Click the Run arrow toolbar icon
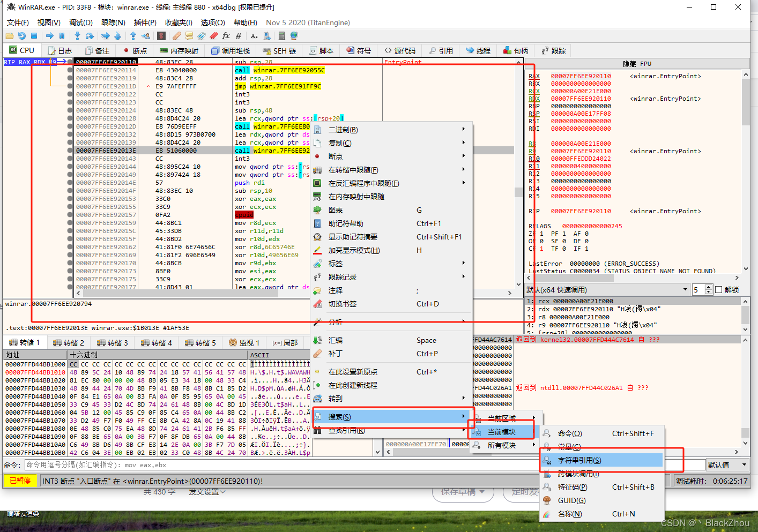The width and height of the screenshot is (758, 532). coord(50,36)
